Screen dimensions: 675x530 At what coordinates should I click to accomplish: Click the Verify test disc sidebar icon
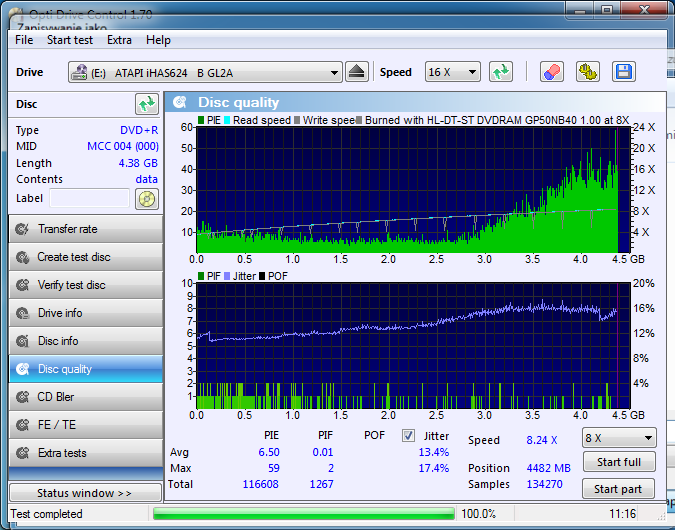[x=22, y=285]
